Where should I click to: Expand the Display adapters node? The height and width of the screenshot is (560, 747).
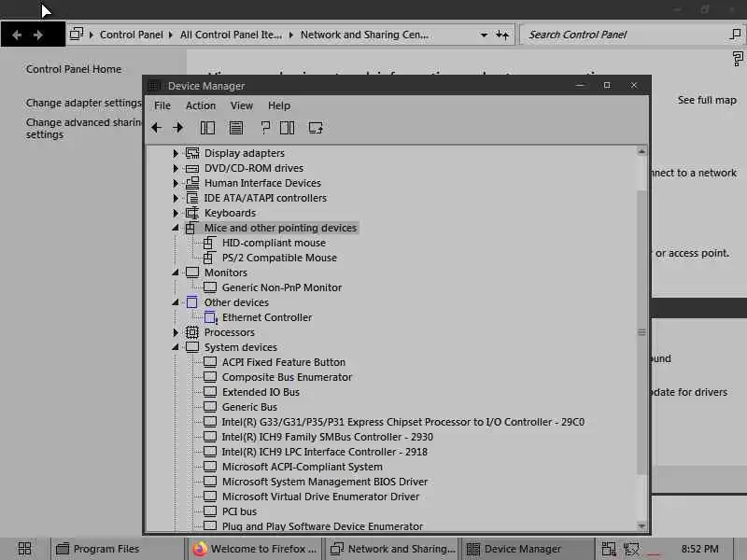176,153
